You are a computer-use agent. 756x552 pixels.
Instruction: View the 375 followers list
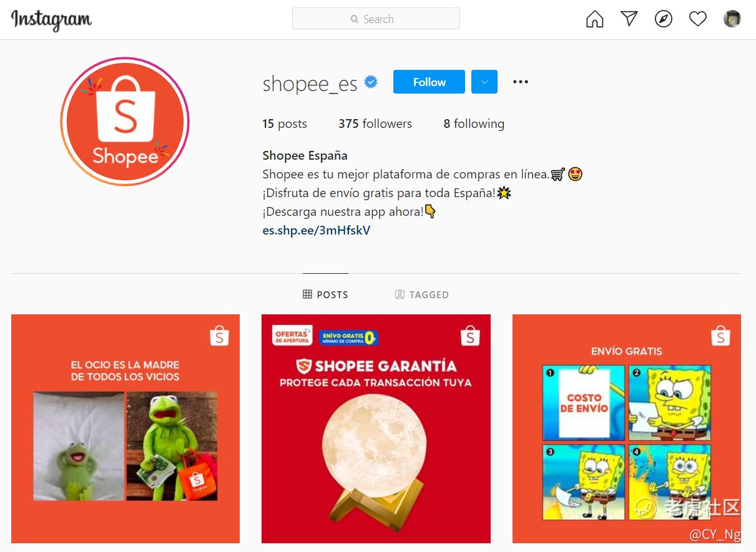click(x=375, y=123)
